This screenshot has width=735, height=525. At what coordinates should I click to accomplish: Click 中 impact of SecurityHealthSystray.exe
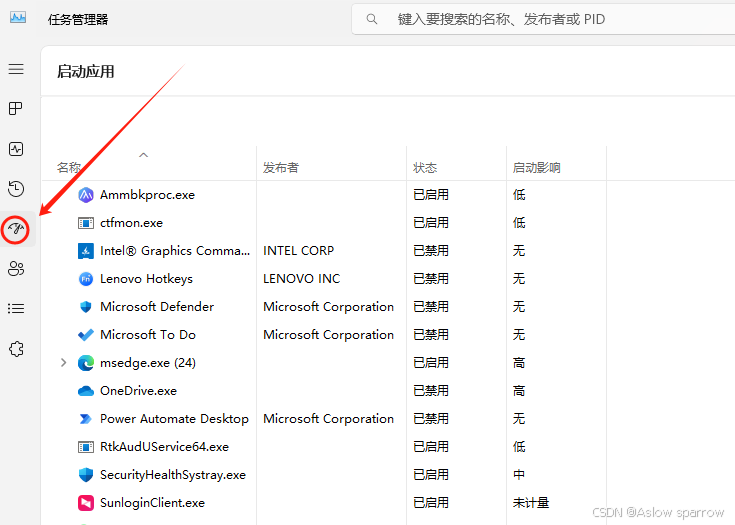click(x=519, y=475)
